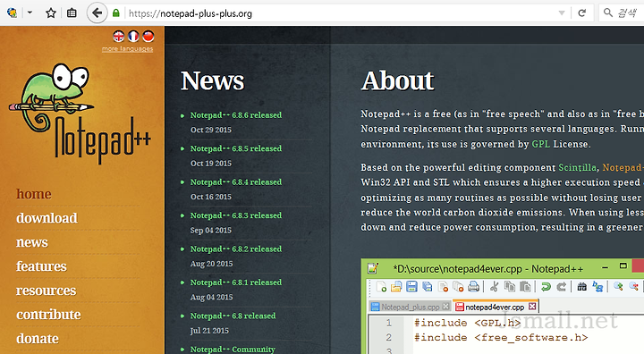The height and width of the screenshot is (354, 644).
Task: Click the Save floppy icon in the Notepad++ screenshot
Action: point(411,286)
